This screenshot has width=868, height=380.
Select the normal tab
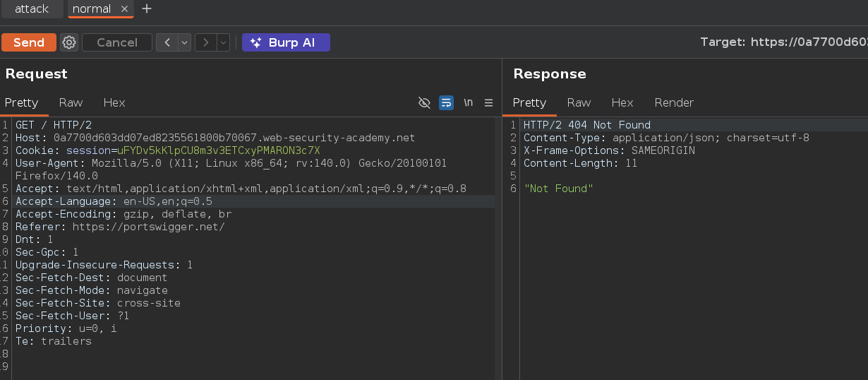point(92,9)
